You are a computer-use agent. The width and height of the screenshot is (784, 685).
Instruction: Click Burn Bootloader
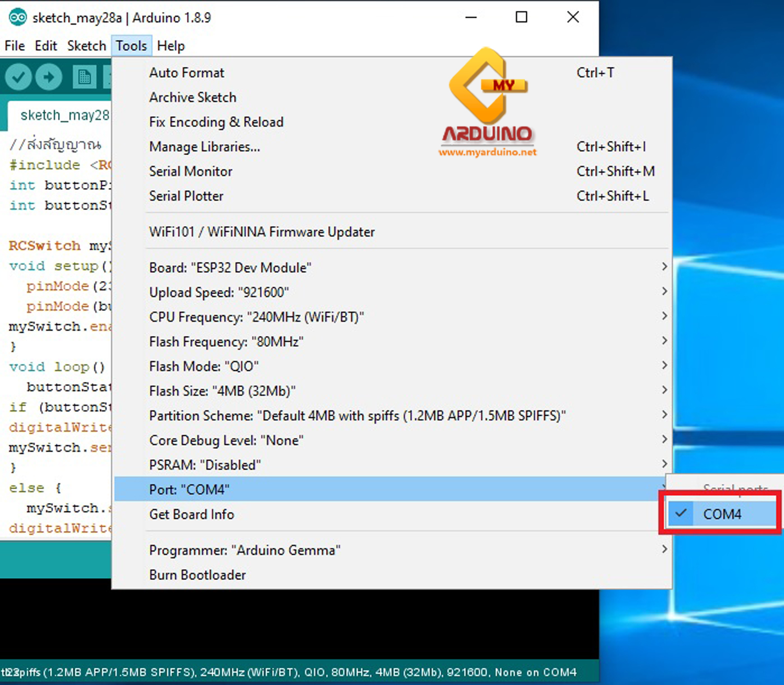[198, 575]
